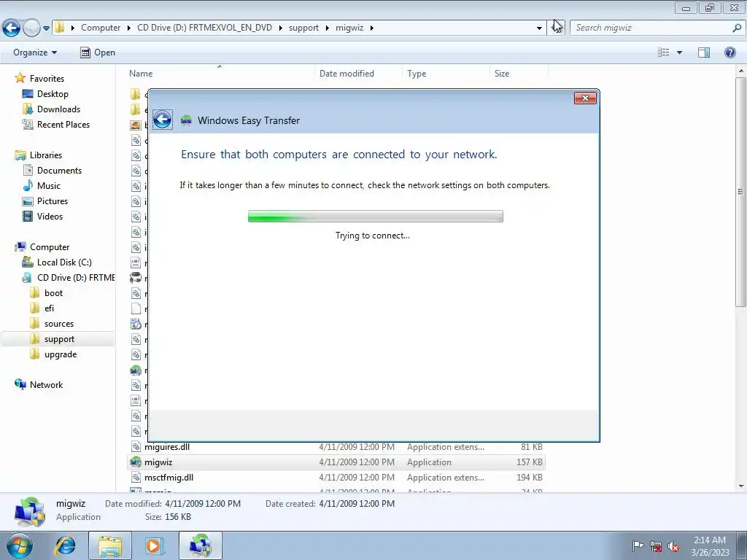Select Local Disk (C:)
Image resolution: width=747 pixels, height=560 pixels.
coord(64,262)
